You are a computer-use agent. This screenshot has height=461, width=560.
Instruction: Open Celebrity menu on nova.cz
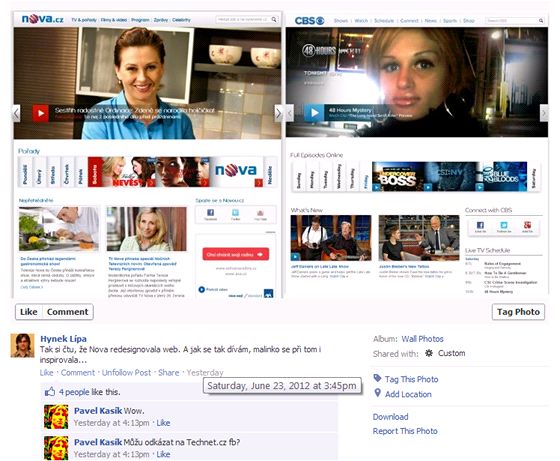coord(181,20)
